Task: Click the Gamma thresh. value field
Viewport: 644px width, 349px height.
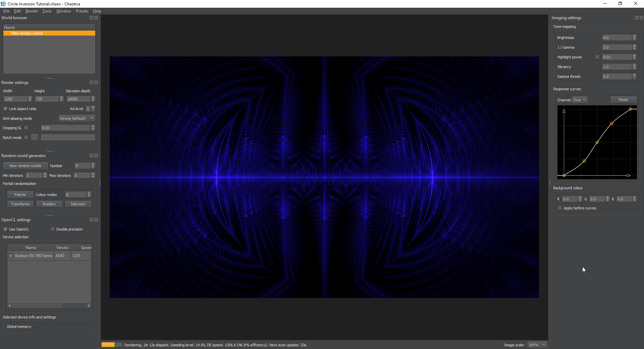Action: click(617, 77)
